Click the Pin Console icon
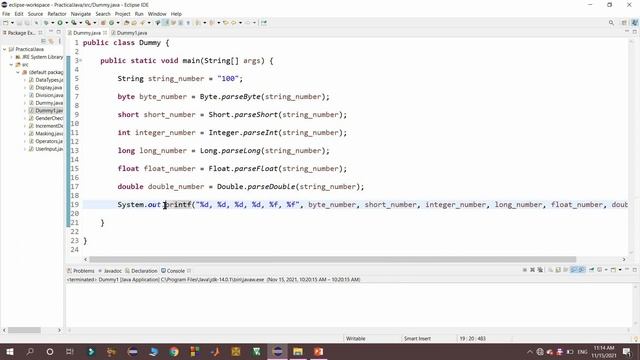The height and width of the screenshot is (360, 640). (x=591, y=270)
